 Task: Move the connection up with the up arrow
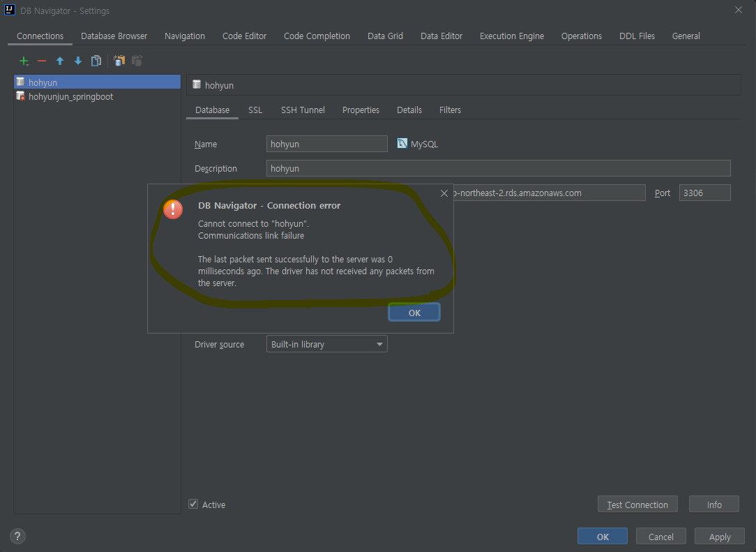click(60, 61)
